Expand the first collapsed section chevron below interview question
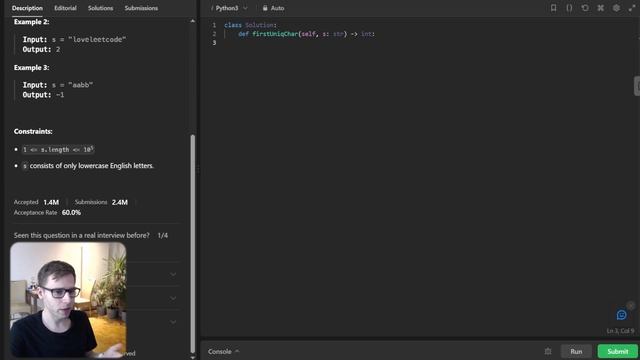The width and height of the screenshot is (640, 360). click(173, 274)
